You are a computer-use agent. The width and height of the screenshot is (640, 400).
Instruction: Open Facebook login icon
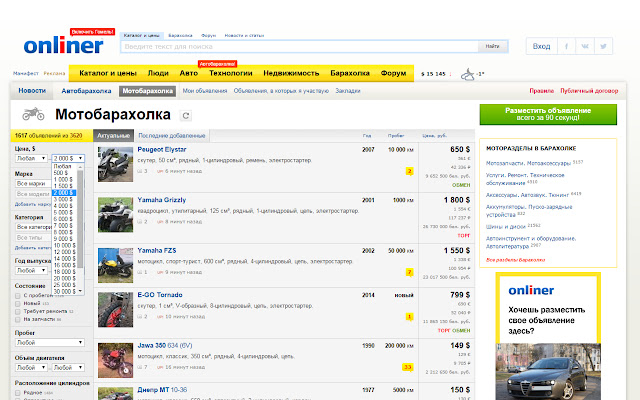pyautogui.click(x=566, y=46)
